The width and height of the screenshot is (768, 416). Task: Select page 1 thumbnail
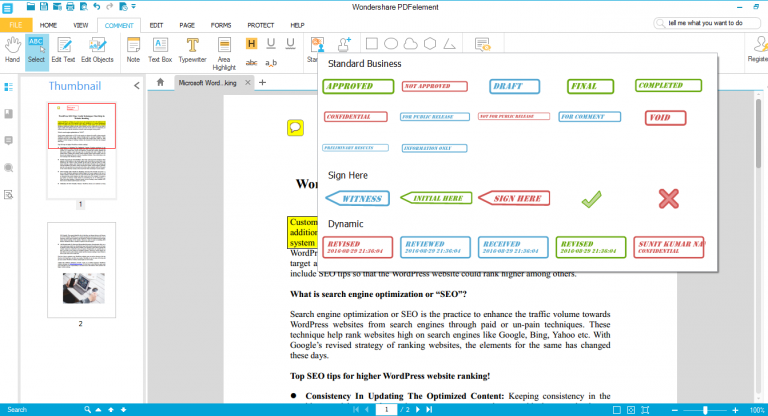coord(81,150)
